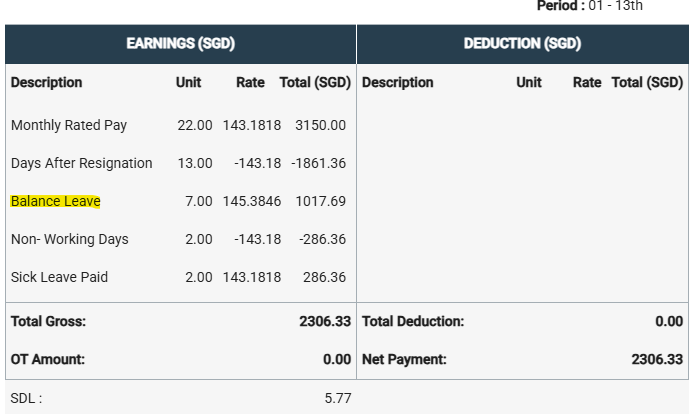Click the EARNINGS (SGD) section header
The height and width of the screenshot is (415, 697).
(180, 44)
